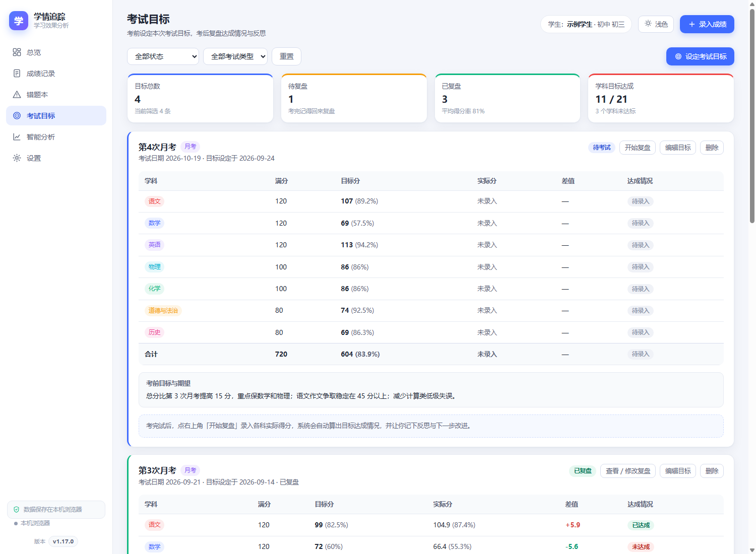Screen dimensions: 756x554
Task: Open the 全部考试类型 filter dropdown
Action: click(235, 56)
